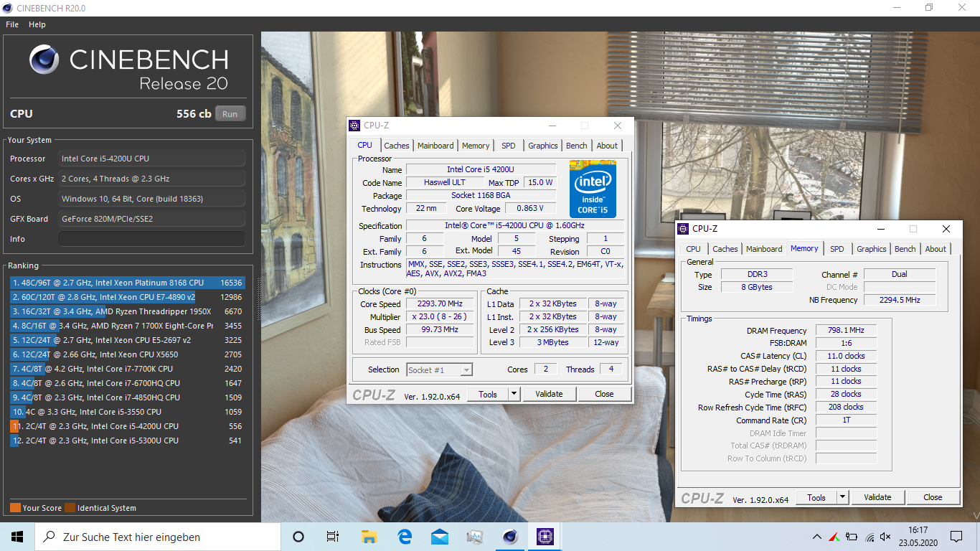Open Task View on the taskbar
This screenshot has height=551, width=980.
[x=333, y=537]
